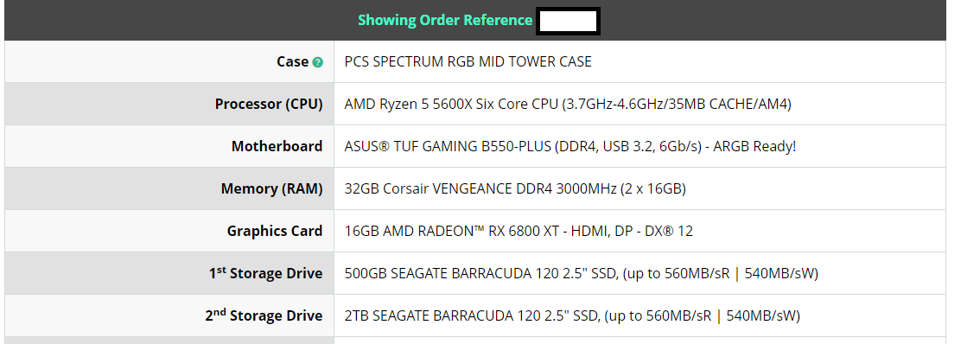Select the Processor (CPU) label
This screenshot has width=980, height=344.
[269, 104]
